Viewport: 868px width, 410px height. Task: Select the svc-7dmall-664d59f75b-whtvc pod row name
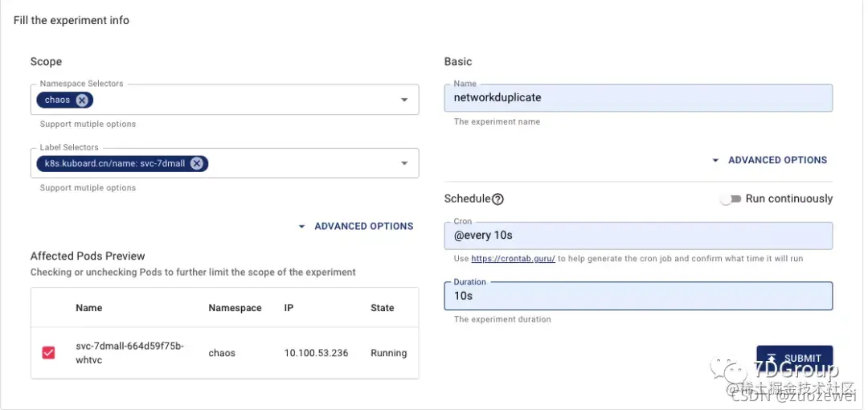click(129, 353)
